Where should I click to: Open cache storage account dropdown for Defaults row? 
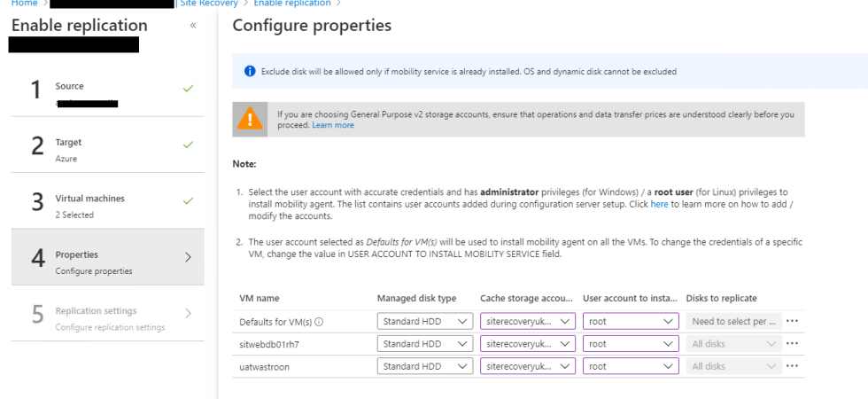point(528,321)
